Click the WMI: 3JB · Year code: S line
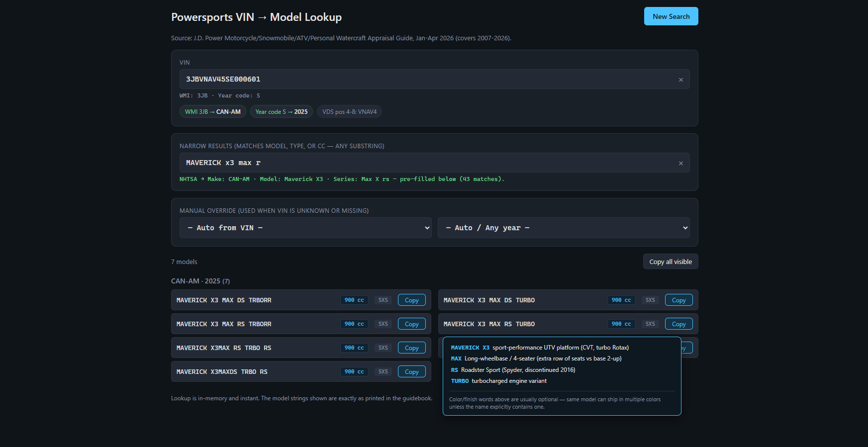This screenshot has width=868, height=447. click(x=220, y=95)
